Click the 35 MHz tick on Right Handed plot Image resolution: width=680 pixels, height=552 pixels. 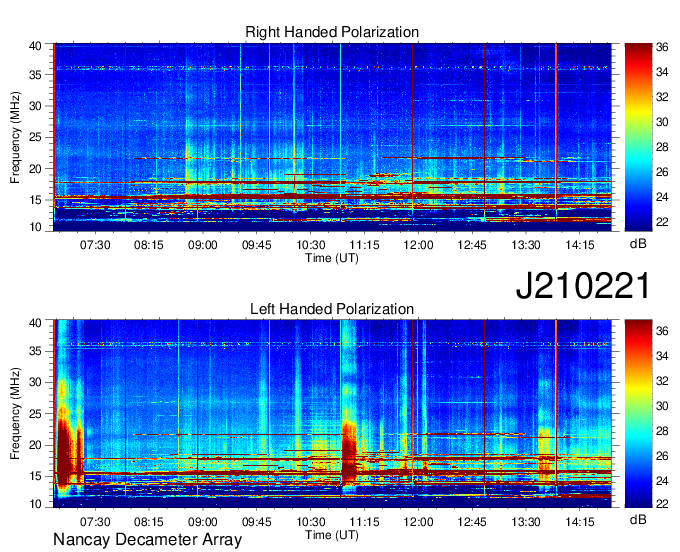point(35,75)
